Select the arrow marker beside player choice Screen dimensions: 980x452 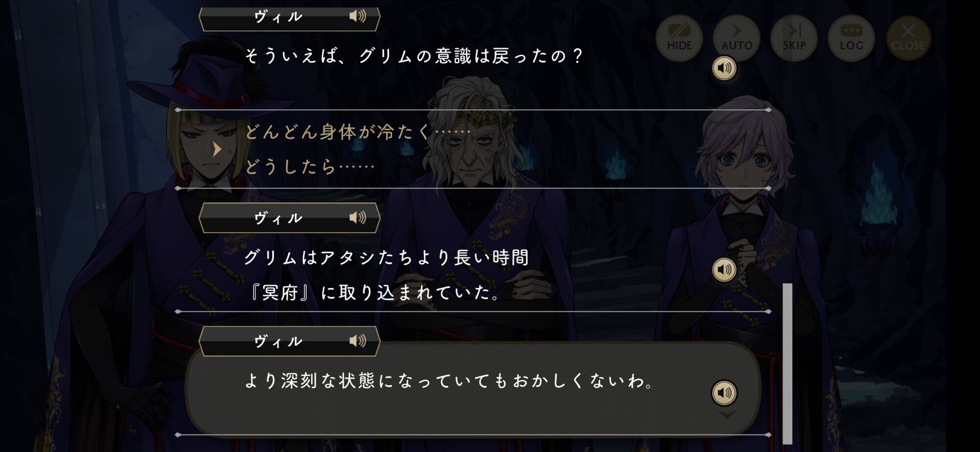point(217,149)
